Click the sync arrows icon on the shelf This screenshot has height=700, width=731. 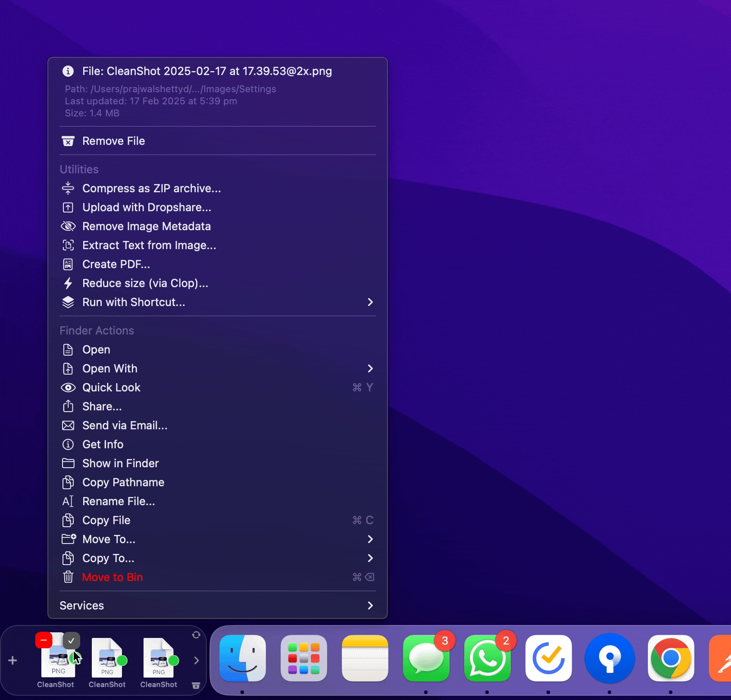pos(196,635)
